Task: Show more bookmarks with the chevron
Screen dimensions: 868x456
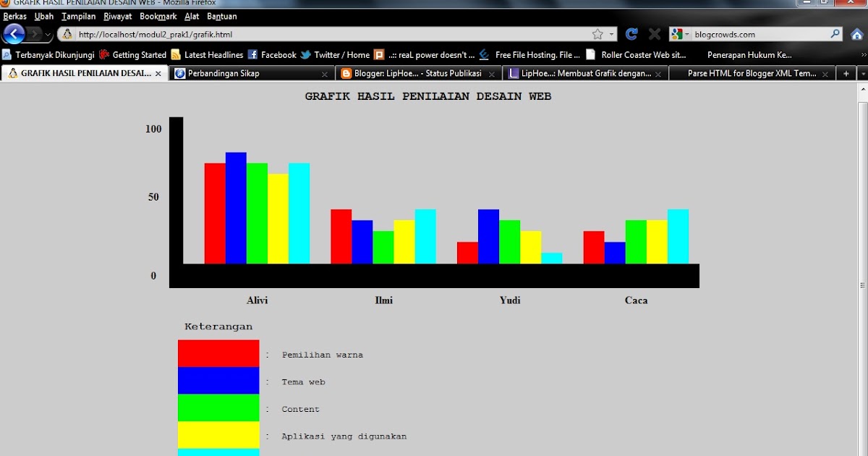Action: click(x=863, y=54)
